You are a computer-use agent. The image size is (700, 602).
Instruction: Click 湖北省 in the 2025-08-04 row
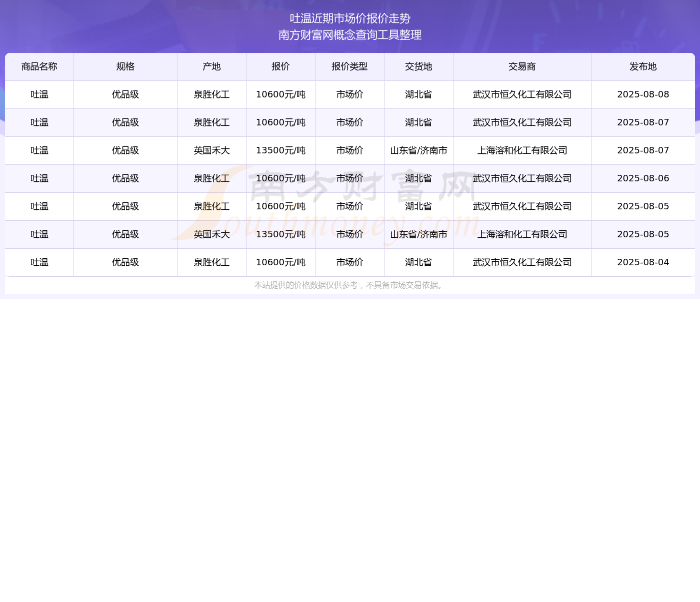click(418, 262)
